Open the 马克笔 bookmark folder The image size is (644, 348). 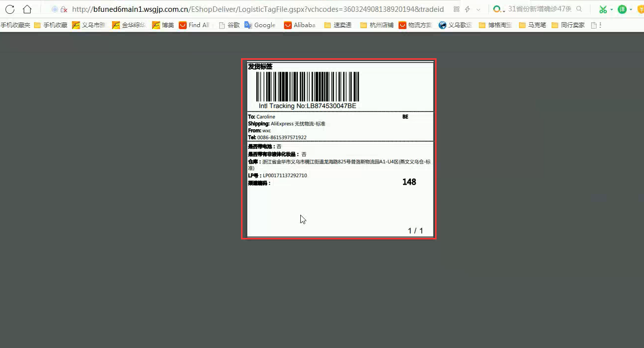pos(532,25)
